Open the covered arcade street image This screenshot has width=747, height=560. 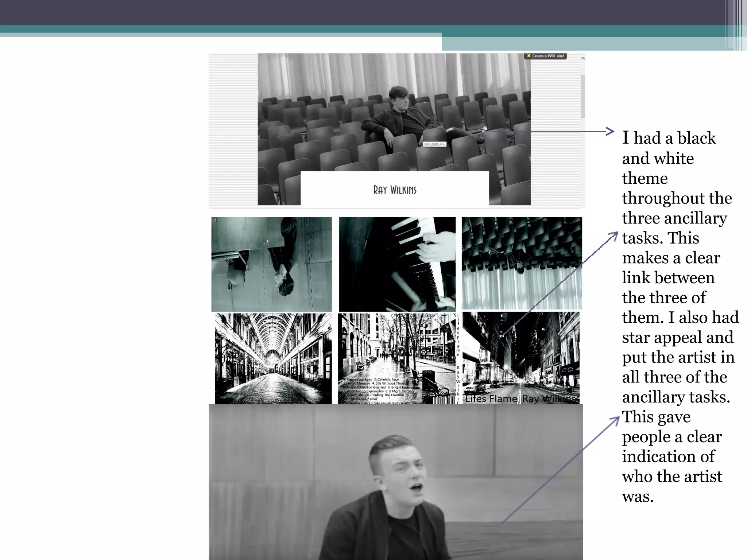(273, 358)
